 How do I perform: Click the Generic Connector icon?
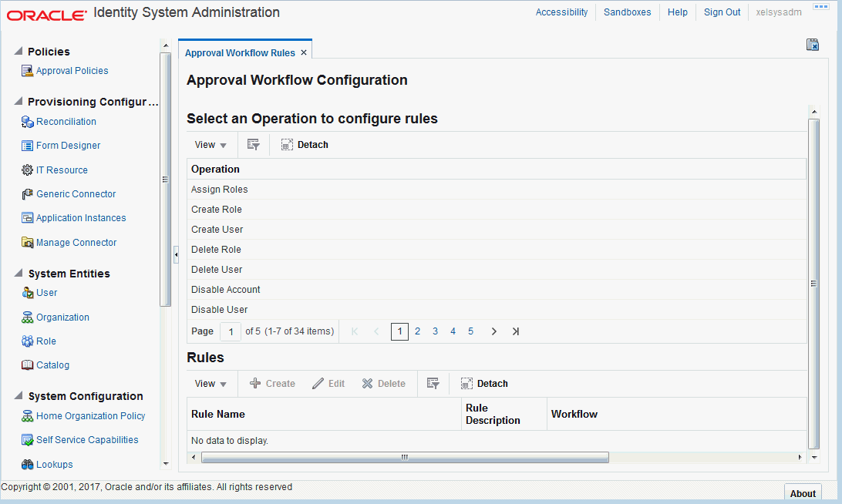27,193
